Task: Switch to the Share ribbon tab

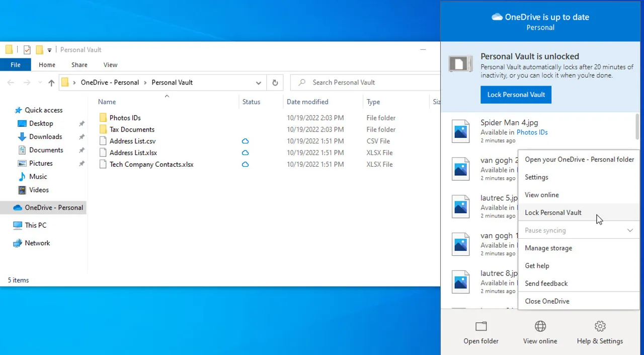Action: 79,65
